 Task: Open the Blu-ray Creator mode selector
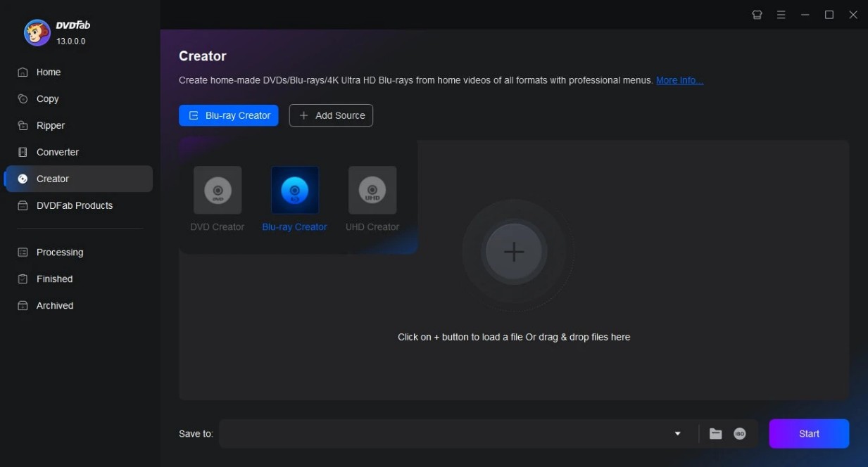pos(228,115)
